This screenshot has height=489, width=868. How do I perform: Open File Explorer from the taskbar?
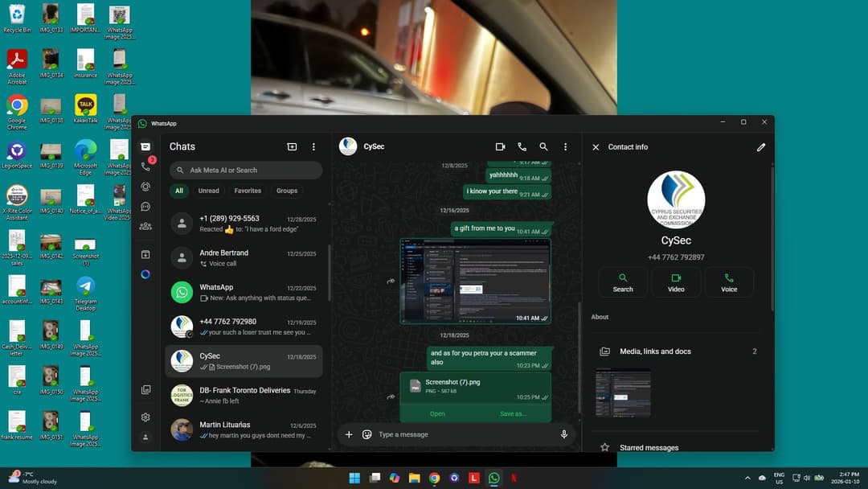click(414, 478)
